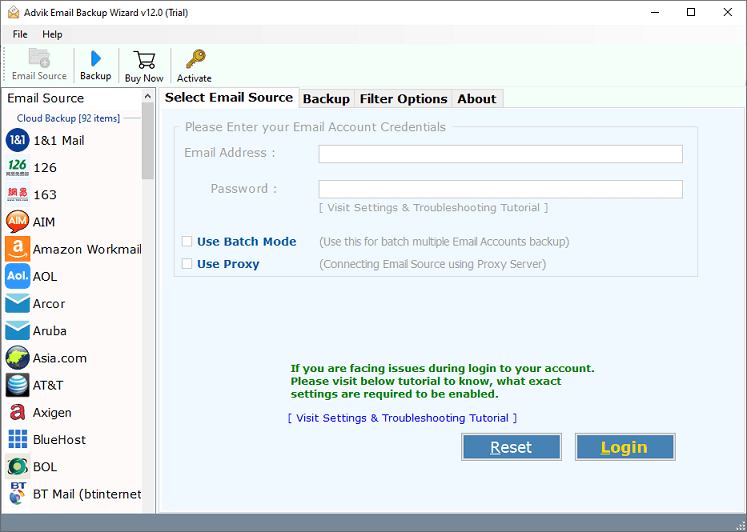Viewport: 747px width, 532px height.
Task: Open the blue Visit Settings & Troubleshooting Tutorial link
Action: tap(403, 418)
